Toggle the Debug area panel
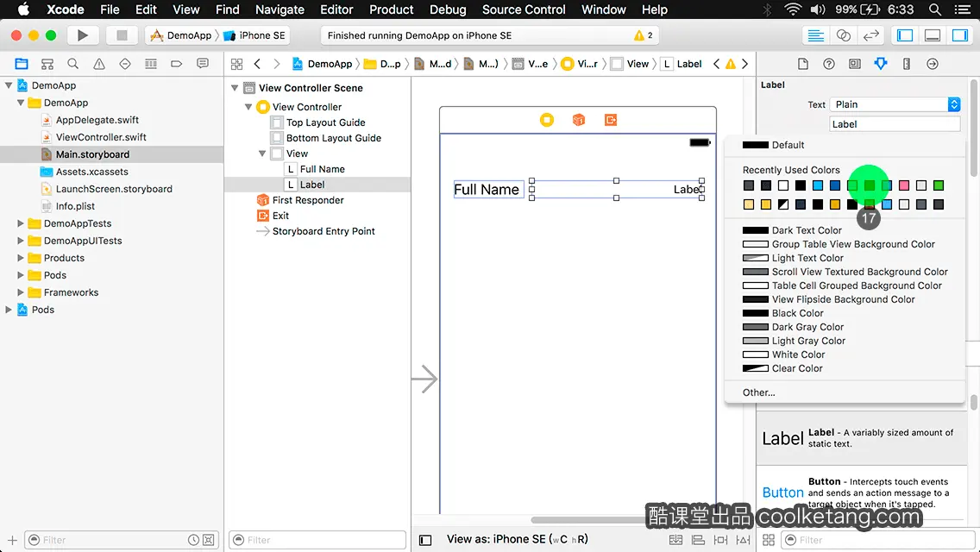Screen dimensions: 980x552 pos(933,35)
